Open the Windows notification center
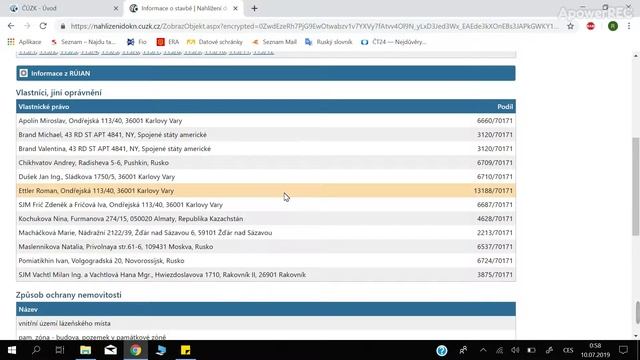Viewport: 640px width, 360px height. coord(623,350)
